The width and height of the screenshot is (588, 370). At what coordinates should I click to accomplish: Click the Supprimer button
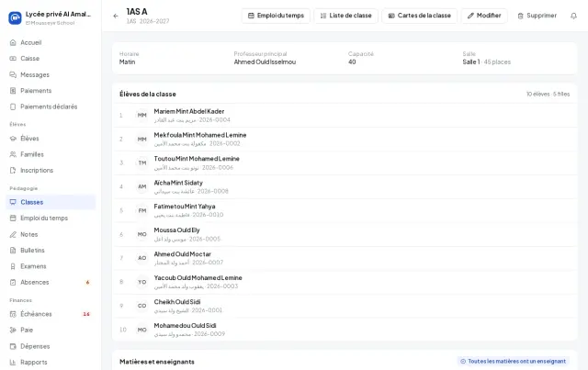(x=537, y=16)
